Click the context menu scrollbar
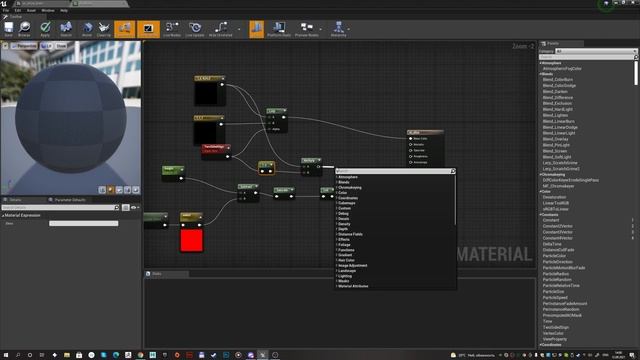The height and width of the screenshot is (360, 640). click(x=455, y=200)
